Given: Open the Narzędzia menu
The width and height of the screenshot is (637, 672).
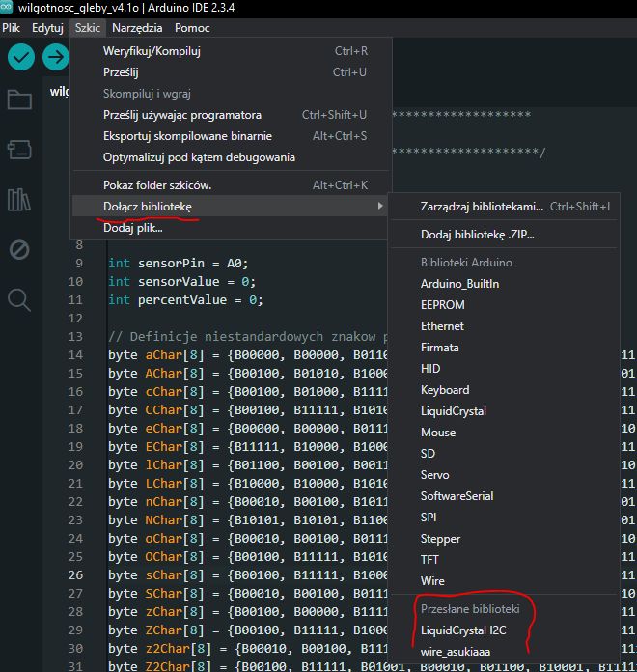Looking at the screenshot, I should [x=137, y=28].
